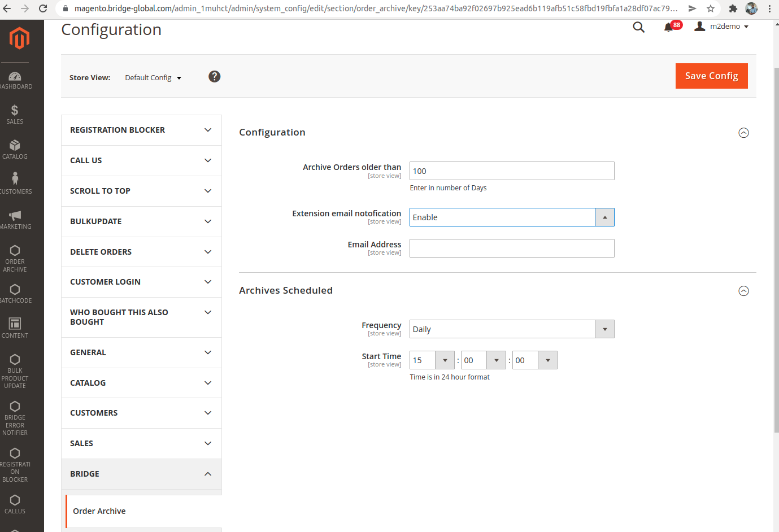The image size is (779, 532).
Task: Open the Order Archive sidebar item
Action: pos(15,258)
